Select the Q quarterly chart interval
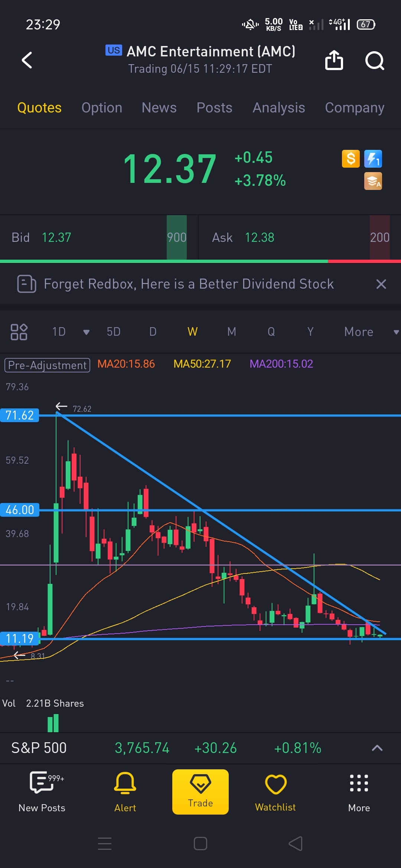 (x=271, y=332)
